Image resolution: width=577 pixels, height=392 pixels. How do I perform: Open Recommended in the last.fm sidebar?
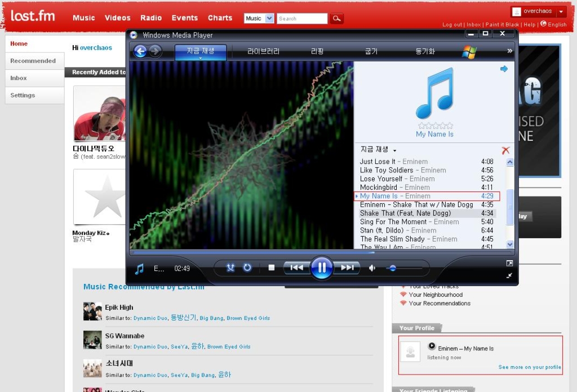(34, 61)
